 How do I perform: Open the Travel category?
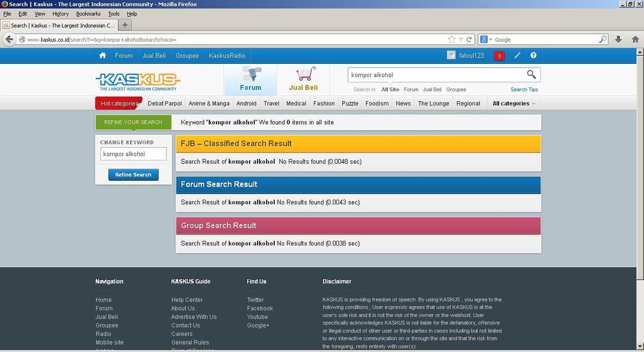[271, 104]
